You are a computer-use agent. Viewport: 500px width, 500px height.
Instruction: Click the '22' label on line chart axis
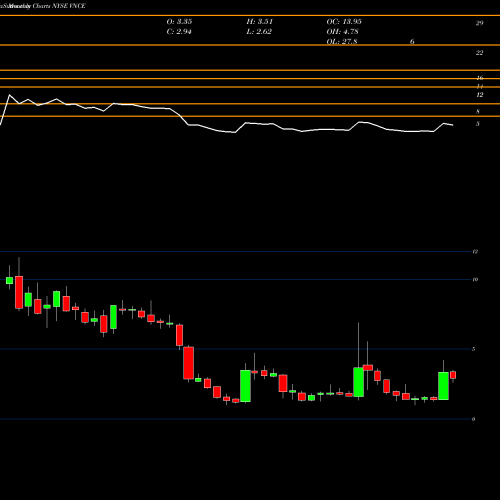pos(479,53)
